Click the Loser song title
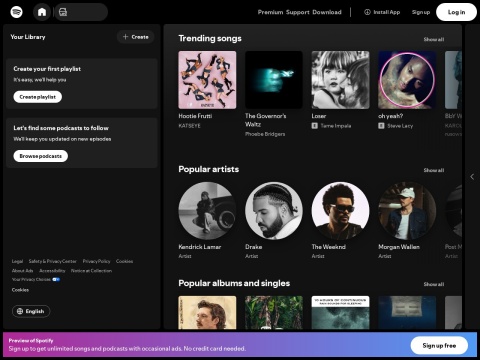 point(319,116)
